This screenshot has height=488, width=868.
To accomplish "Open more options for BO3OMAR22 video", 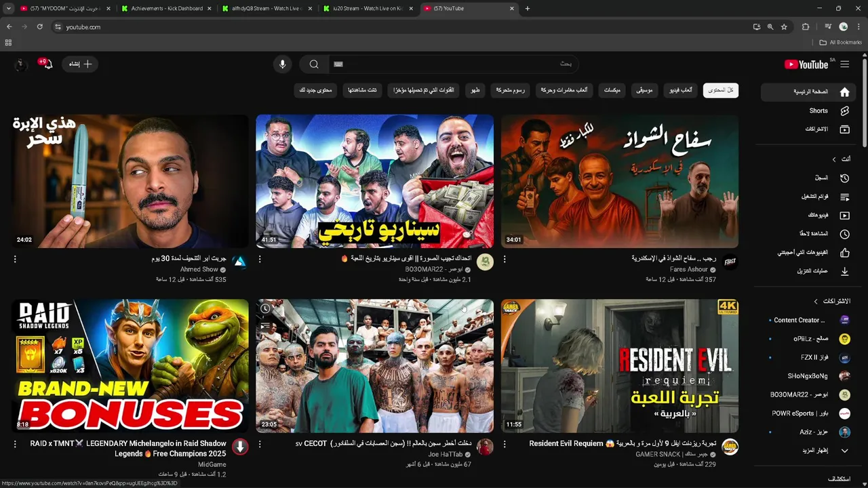I will point(260,260).
